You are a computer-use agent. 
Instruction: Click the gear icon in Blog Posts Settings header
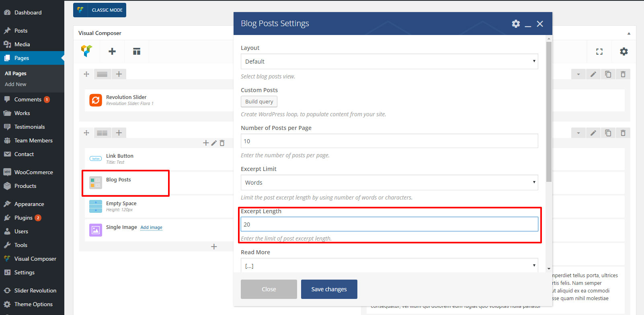[x=516, y=24]
